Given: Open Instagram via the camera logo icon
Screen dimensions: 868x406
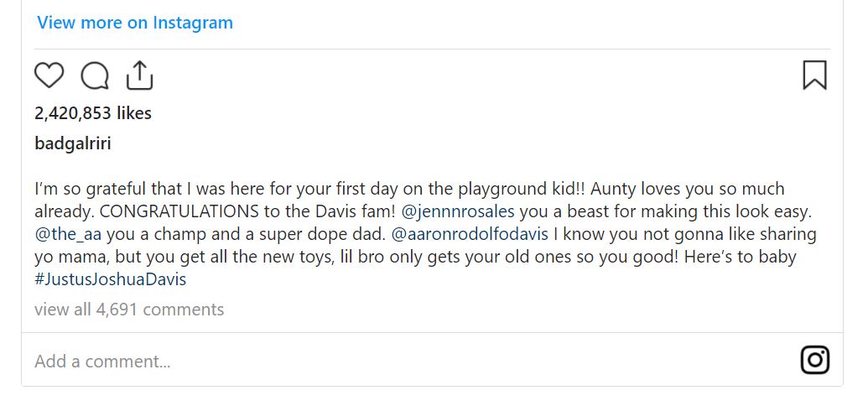Looking at the screenshot, I should [815, 360].
